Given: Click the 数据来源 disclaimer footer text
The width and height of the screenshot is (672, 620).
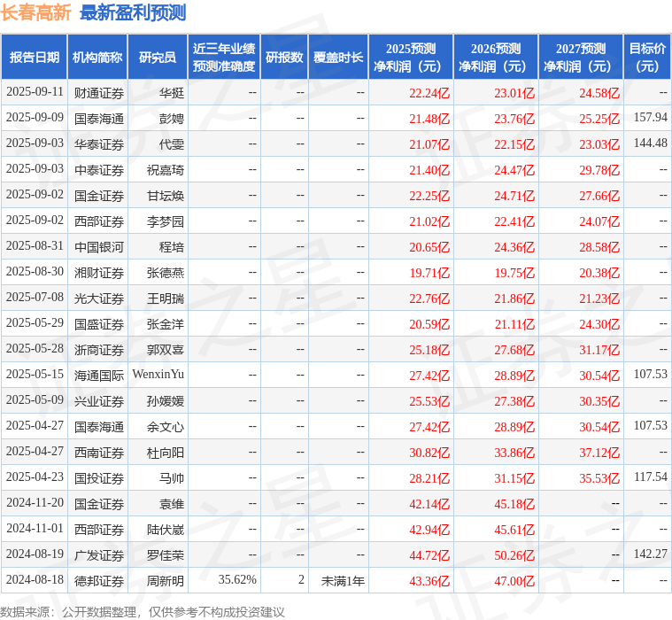Looking at the screenshot, I should [143, 612].
